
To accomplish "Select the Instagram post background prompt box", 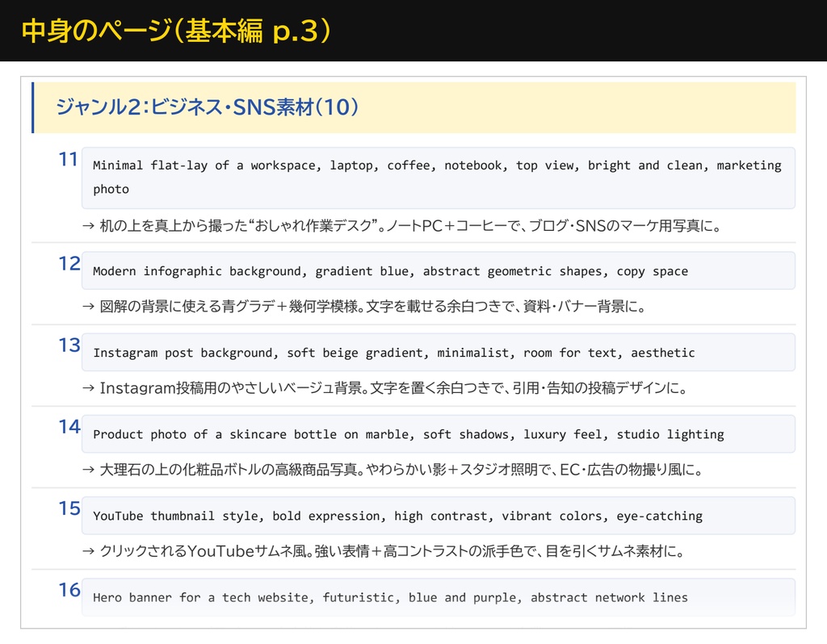I will 439,353.
